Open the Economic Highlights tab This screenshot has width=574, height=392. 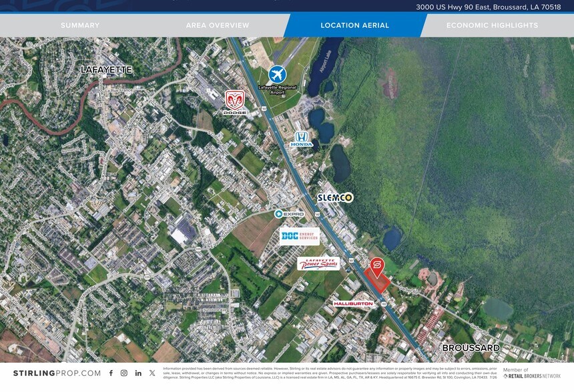point(492,25)
